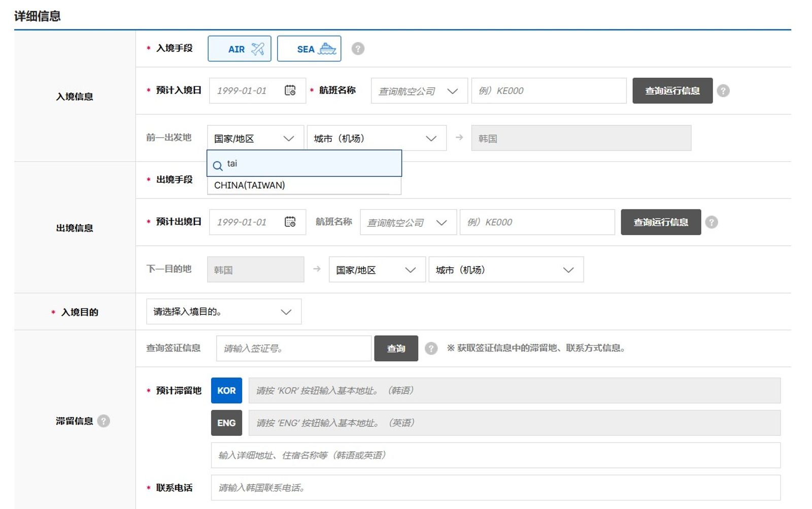Click the help icon after 出境信息 查询运行信息 button

point(712,221)
